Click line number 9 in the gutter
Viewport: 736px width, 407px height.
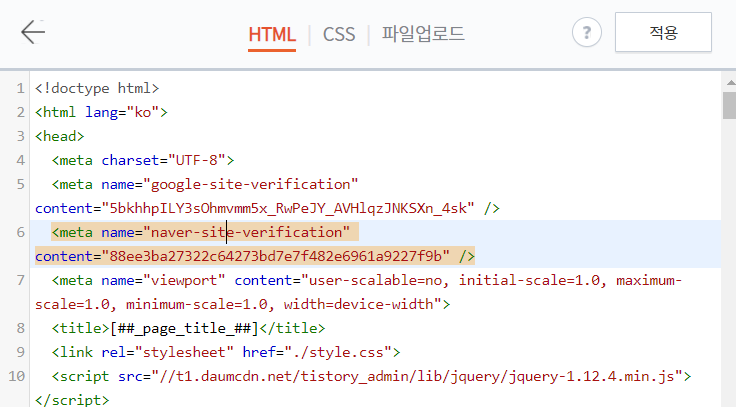20,352
